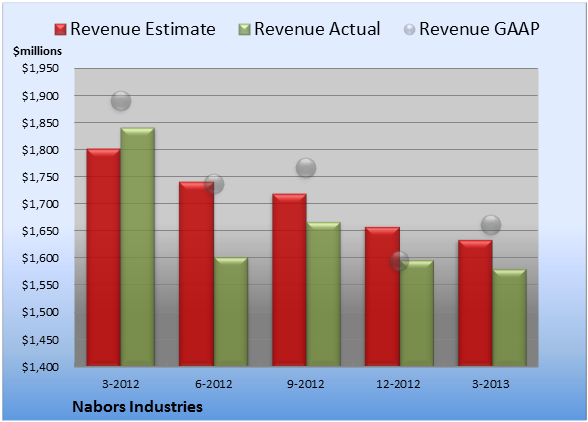
Task: Click the '$1,650' axis value
Action: [40, 231]
